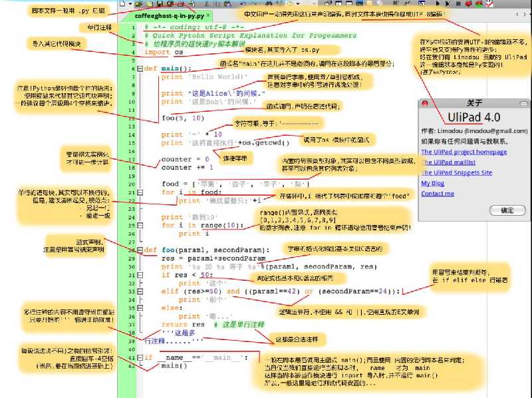Open The UliPad project homepage link
The height and width of the screenshot is (398, 532).
[x=464, y=152]
